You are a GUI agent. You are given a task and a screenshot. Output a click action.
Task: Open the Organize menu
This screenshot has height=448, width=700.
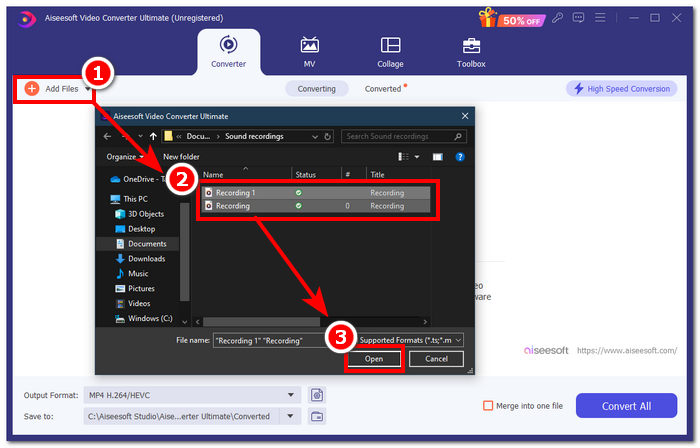pos(125,157)
